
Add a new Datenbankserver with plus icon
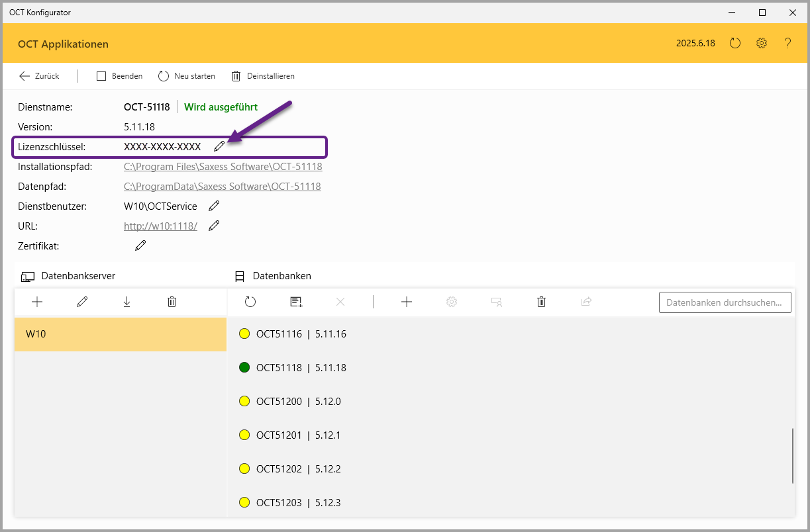pos(37,302)
